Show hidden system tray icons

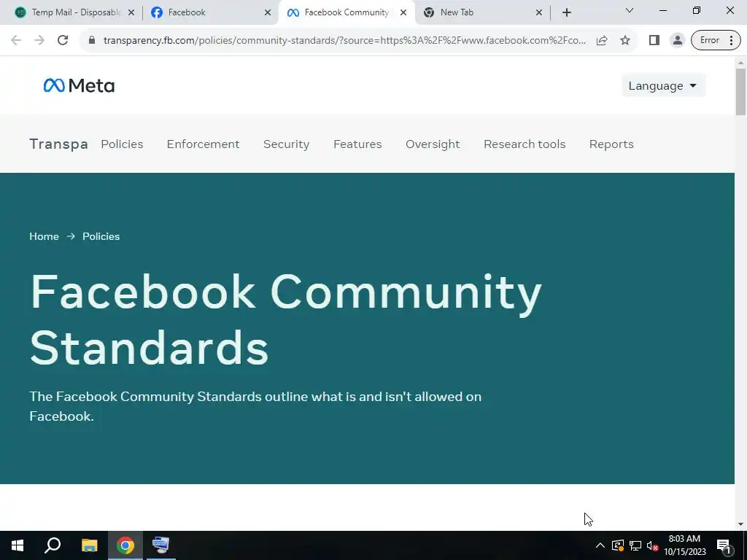(600, 545)
